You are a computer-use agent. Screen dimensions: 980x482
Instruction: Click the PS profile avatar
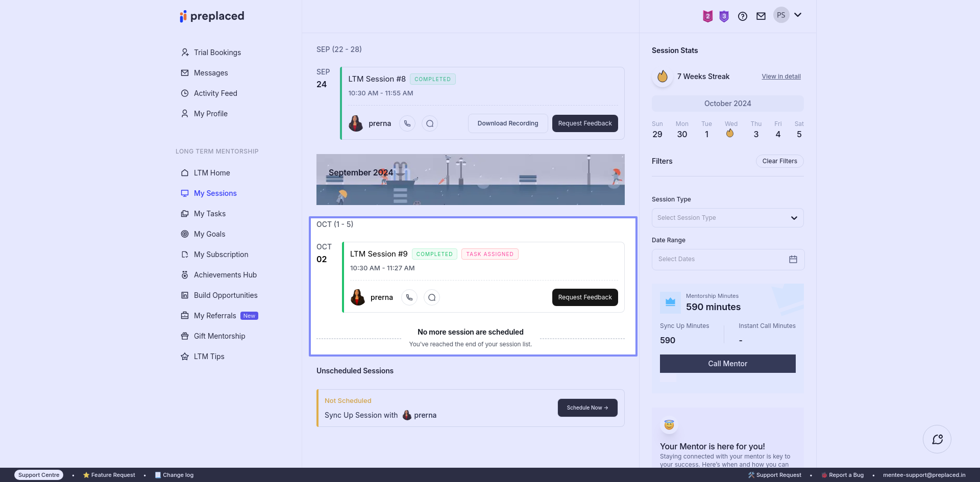[x=781, y=15]
